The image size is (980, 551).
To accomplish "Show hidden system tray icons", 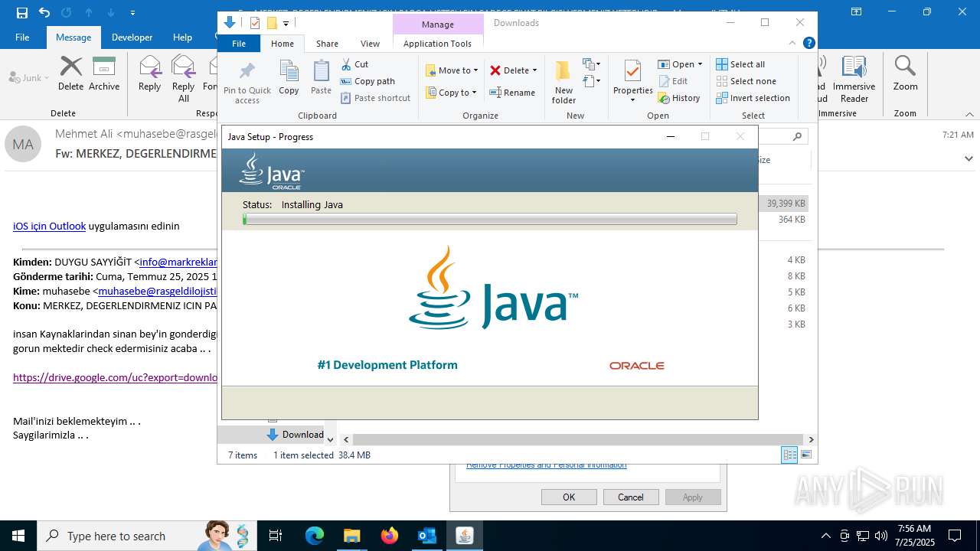I will pos(825,536).
